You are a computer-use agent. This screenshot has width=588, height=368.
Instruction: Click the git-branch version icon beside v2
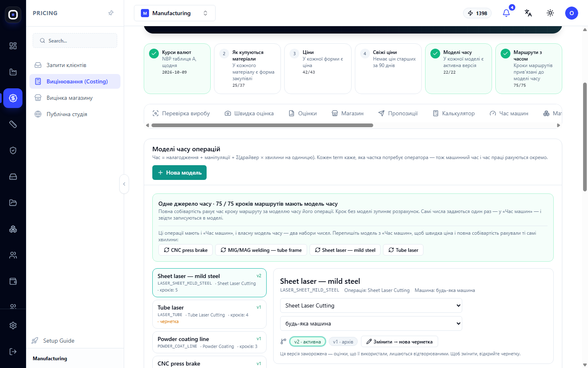pyautogui.click(x=283, y=341)
